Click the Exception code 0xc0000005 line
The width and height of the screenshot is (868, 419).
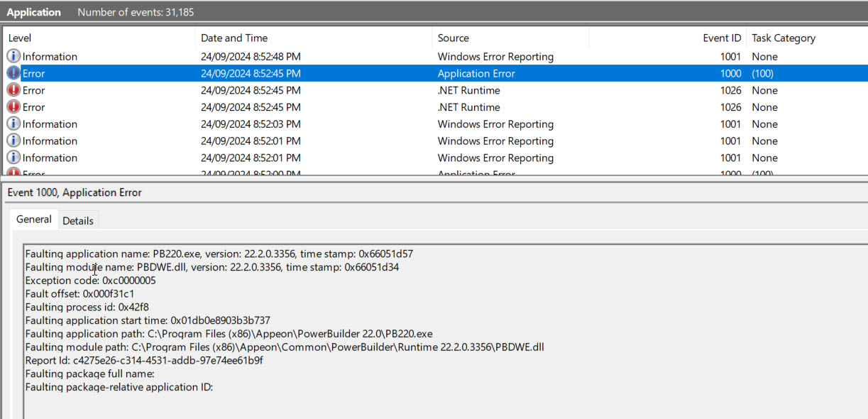click(x=90, y=281)
